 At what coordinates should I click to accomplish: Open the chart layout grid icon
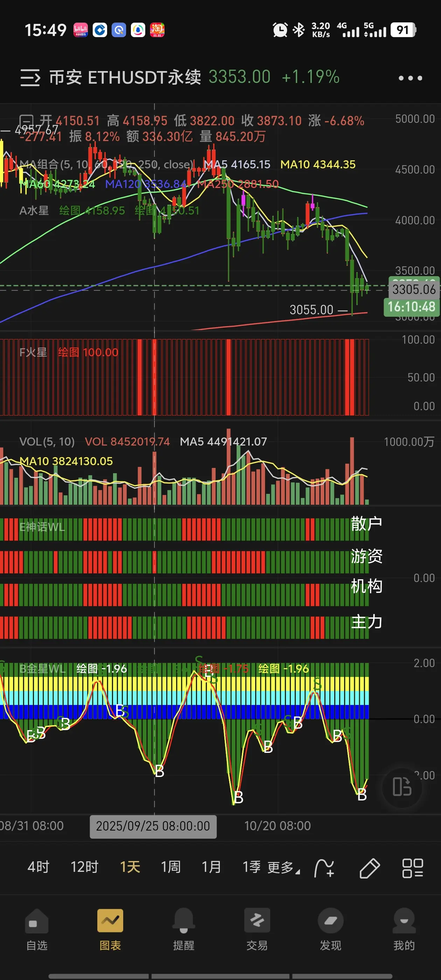(412, 868)
